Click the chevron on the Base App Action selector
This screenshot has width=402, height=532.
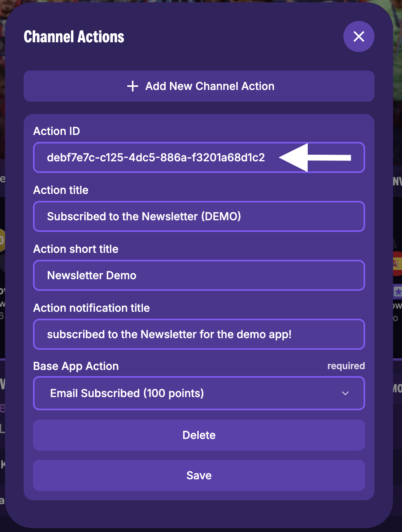tap(345, 393)
